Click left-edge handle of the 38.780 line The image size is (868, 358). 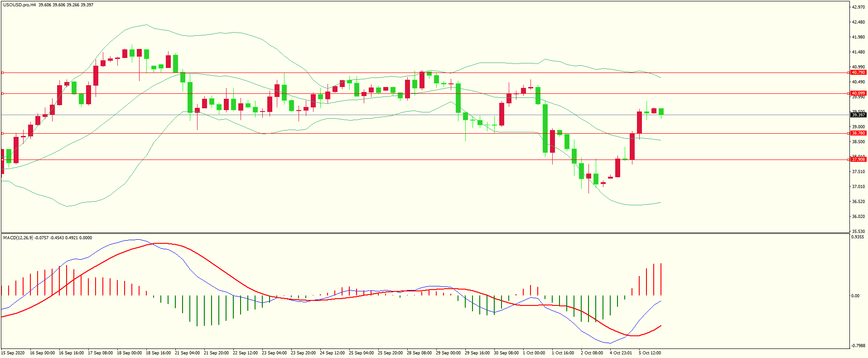[x=2, y=133]
